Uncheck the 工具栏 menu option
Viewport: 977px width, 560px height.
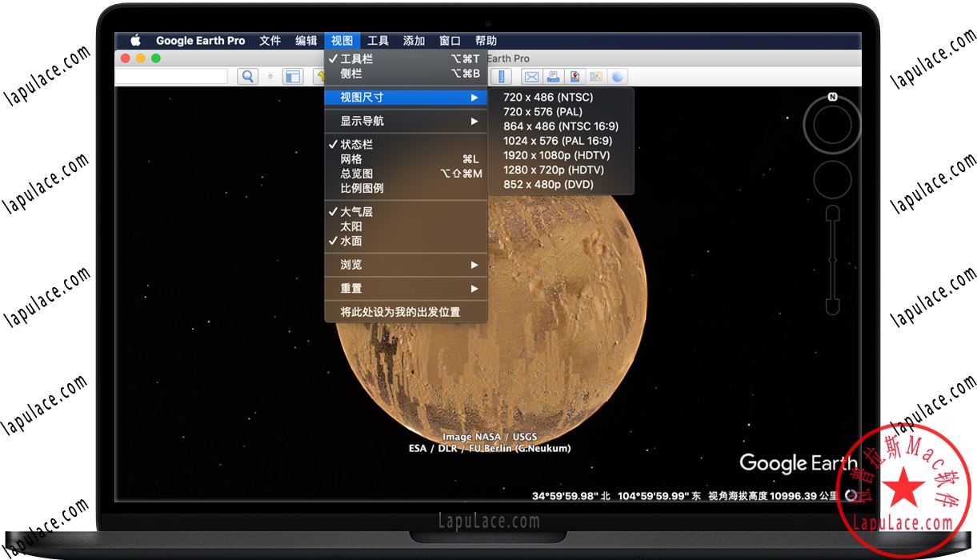click(357, 59)
